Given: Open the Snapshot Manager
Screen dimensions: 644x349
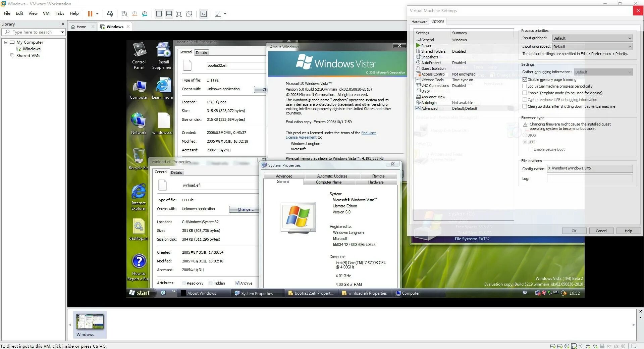Looking at the screenshot, I should pyautogui.click(x=145, y=14).
